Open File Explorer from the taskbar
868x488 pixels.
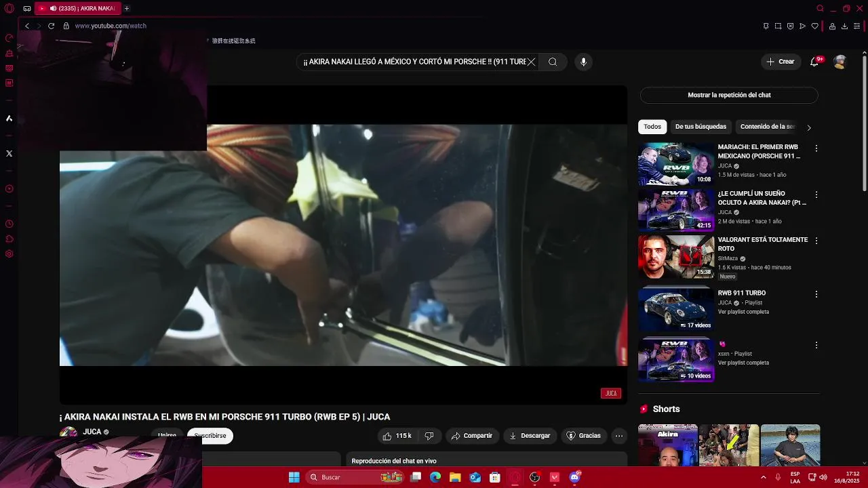pos(455,477)
